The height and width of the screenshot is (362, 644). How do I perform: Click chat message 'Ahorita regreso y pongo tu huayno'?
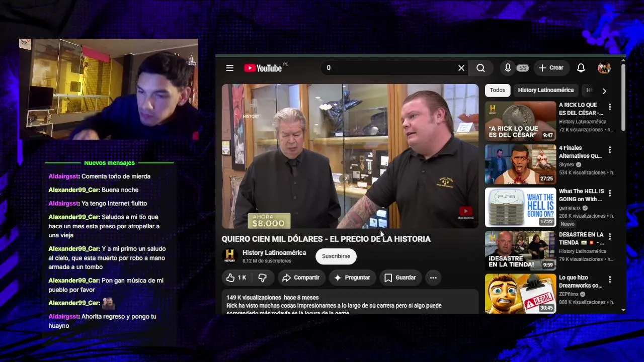coord(102,321)
